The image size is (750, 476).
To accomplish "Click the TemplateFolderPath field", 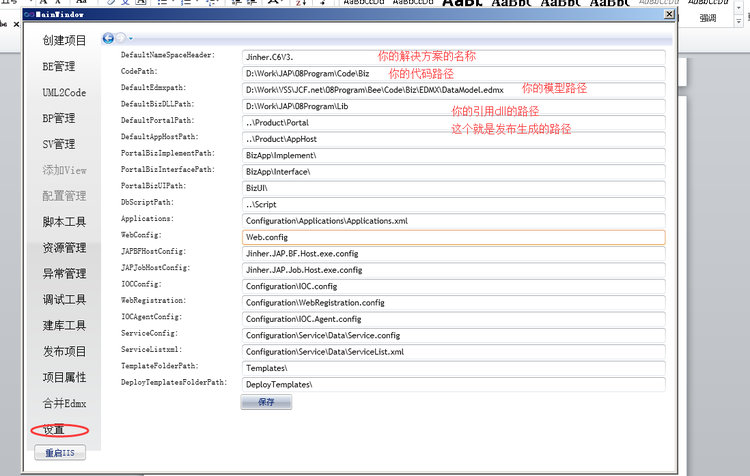I will (453, 368).
